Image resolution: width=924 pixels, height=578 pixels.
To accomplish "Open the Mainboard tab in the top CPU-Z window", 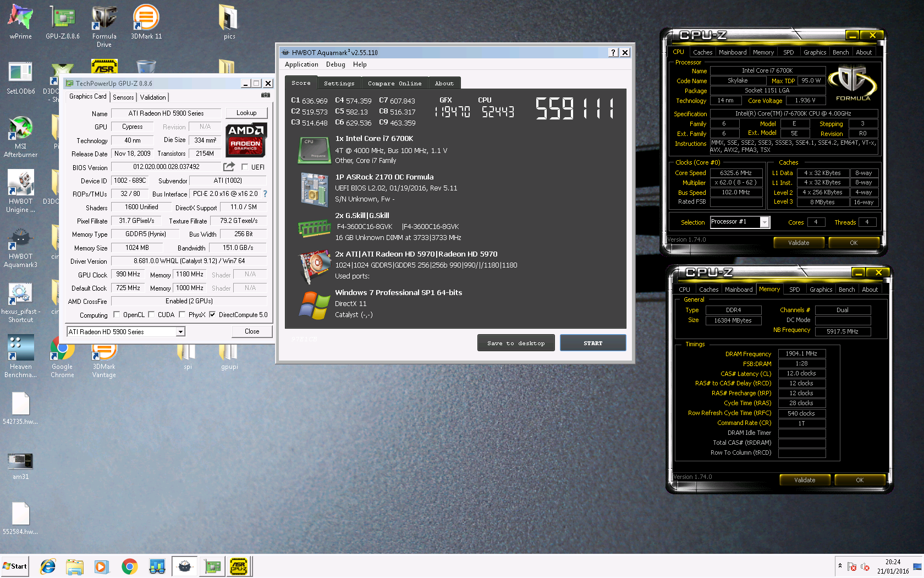I will (x=733, y=52).
